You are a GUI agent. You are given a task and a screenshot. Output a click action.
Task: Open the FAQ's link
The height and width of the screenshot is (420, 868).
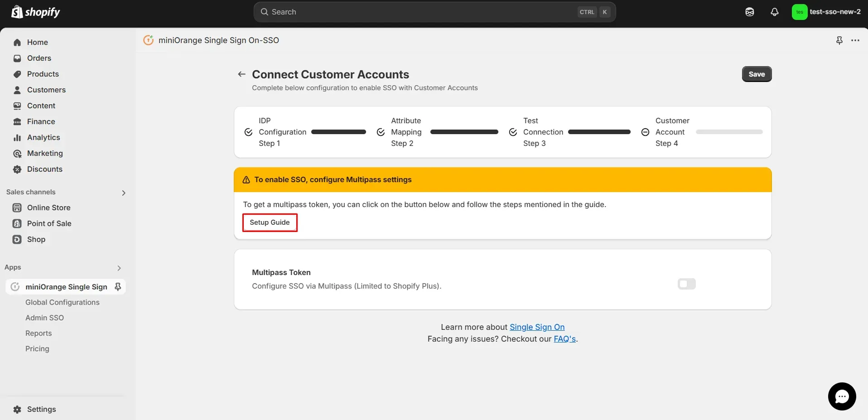[564, 339]
